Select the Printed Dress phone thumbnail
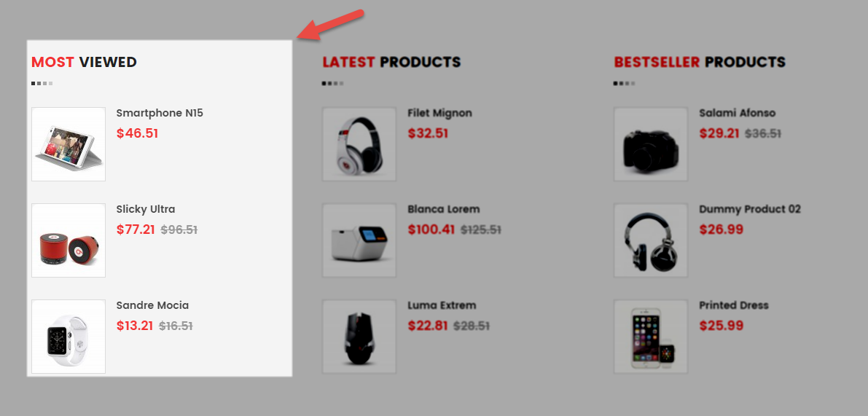This screenshot has width=868, height=416. [650, 337]
